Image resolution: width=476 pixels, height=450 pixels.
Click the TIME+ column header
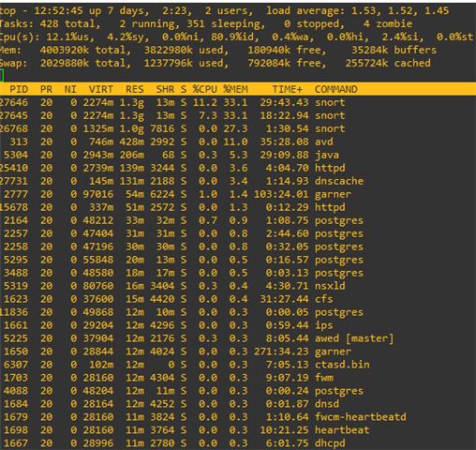pos(288,89)
